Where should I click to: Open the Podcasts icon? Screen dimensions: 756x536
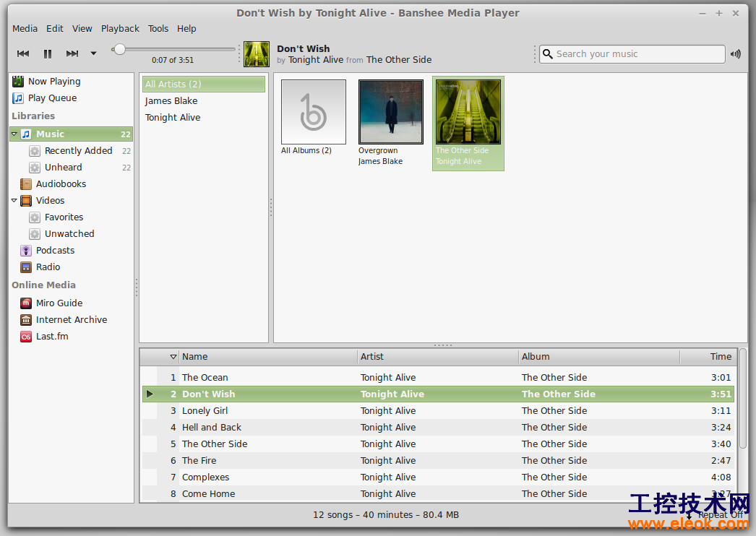(x=26, y=251)
